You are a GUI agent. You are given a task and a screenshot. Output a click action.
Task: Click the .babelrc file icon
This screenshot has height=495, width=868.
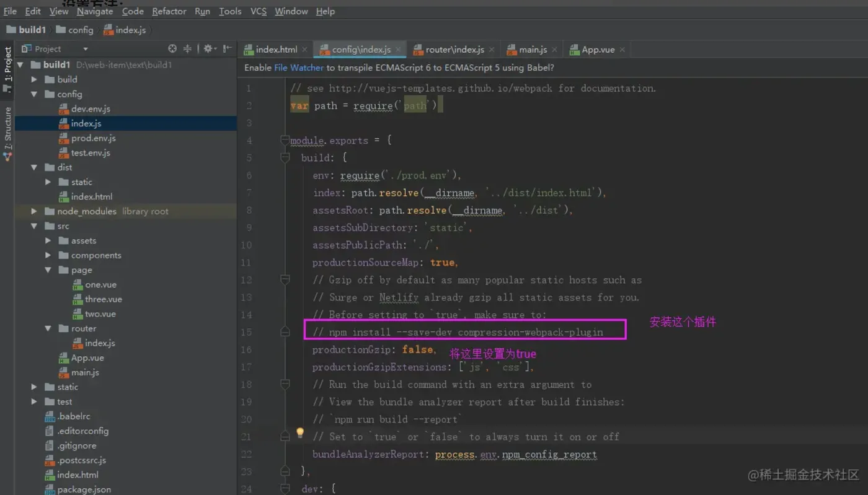pyautogui.click(x=50, y=416)
